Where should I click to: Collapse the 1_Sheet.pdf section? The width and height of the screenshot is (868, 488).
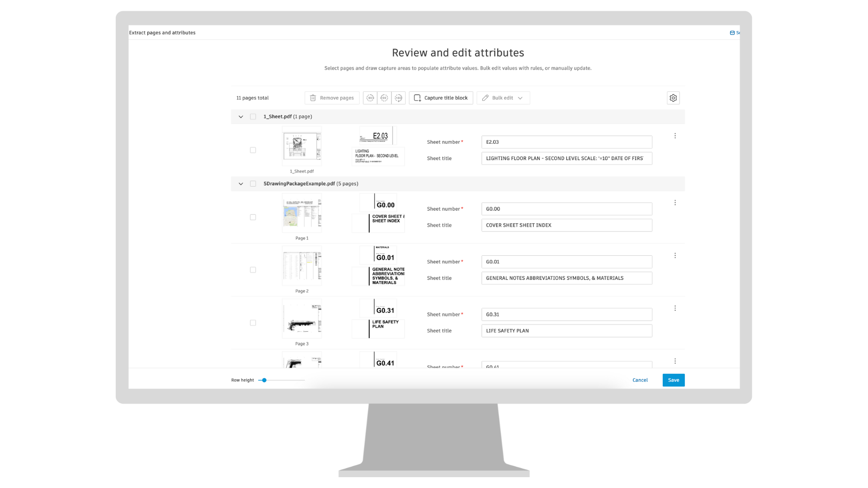(x=241, y=116)
